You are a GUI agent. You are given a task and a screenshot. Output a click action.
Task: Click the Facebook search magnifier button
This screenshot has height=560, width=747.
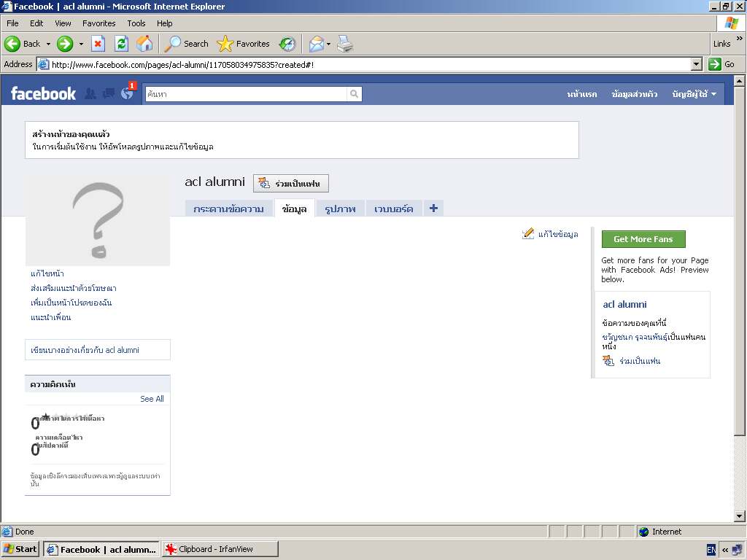[x=354, y=94]
